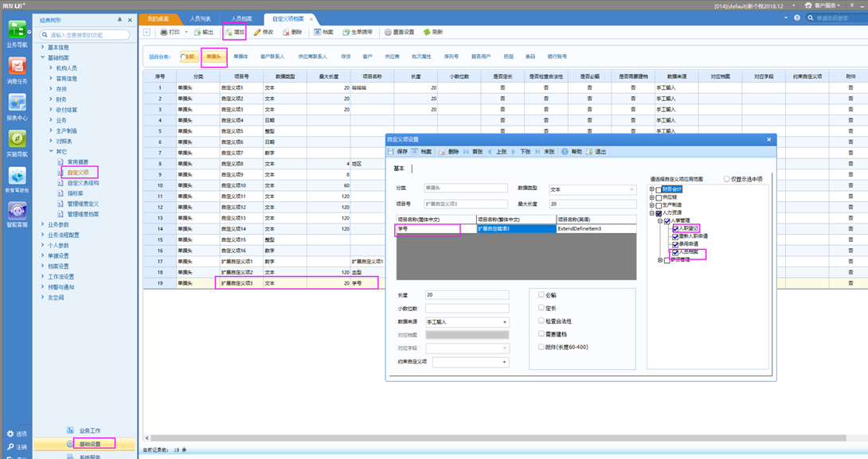
Task: Uncheck 入职登记 in scope tree
Action: 675,228
